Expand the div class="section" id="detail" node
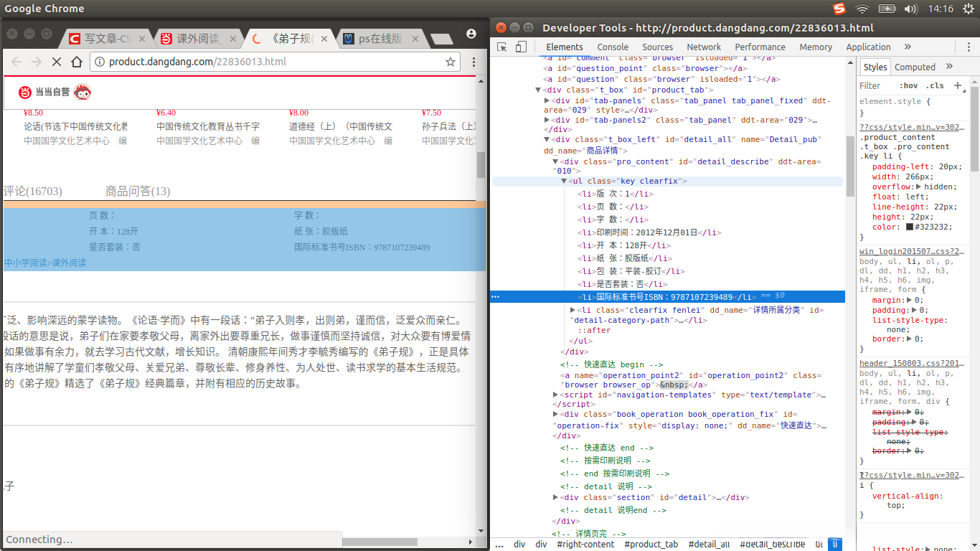980x551 pixels. [556, 497]
